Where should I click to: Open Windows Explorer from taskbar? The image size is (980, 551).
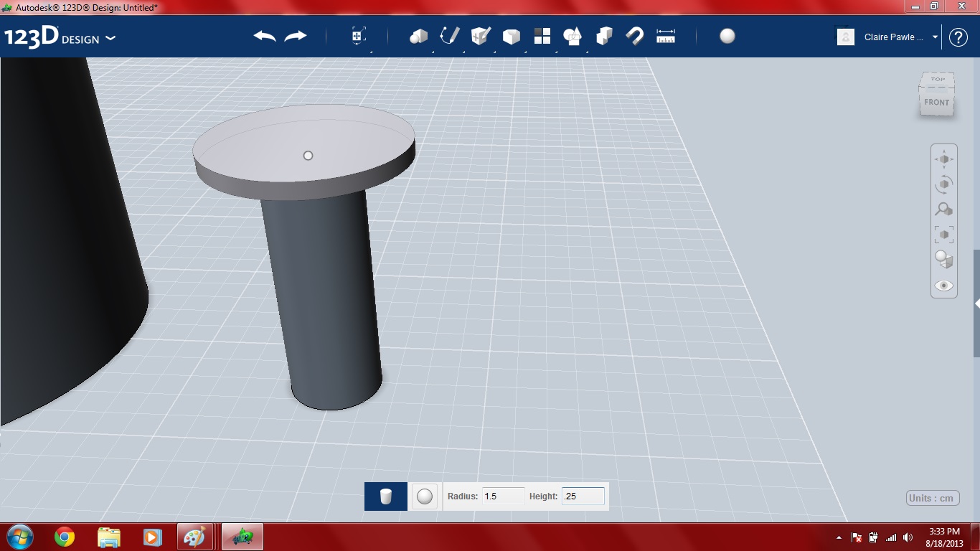(x=109, y=537)
